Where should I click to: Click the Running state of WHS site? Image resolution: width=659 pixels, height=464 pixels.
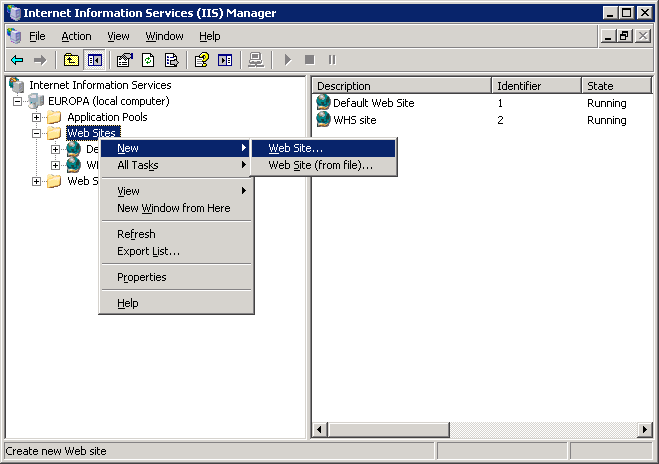(x=606, y=120)
